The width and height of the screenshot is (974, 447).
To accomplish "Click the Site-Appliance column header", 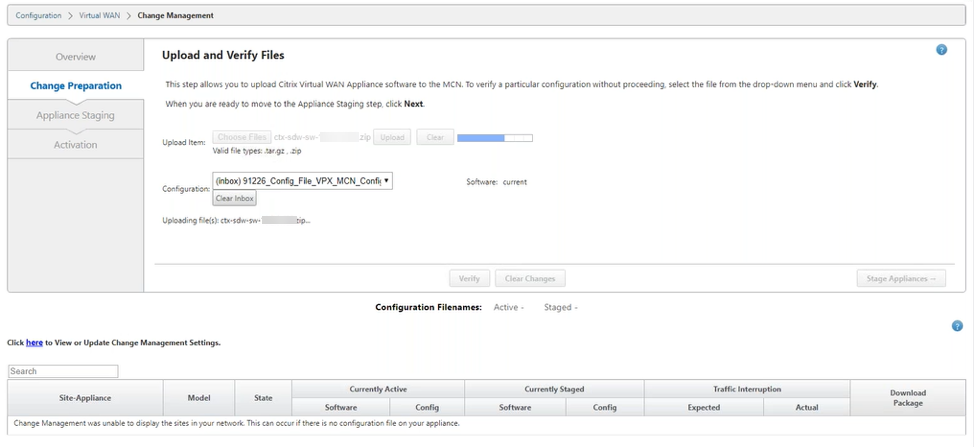I will (x=85, y=398).
